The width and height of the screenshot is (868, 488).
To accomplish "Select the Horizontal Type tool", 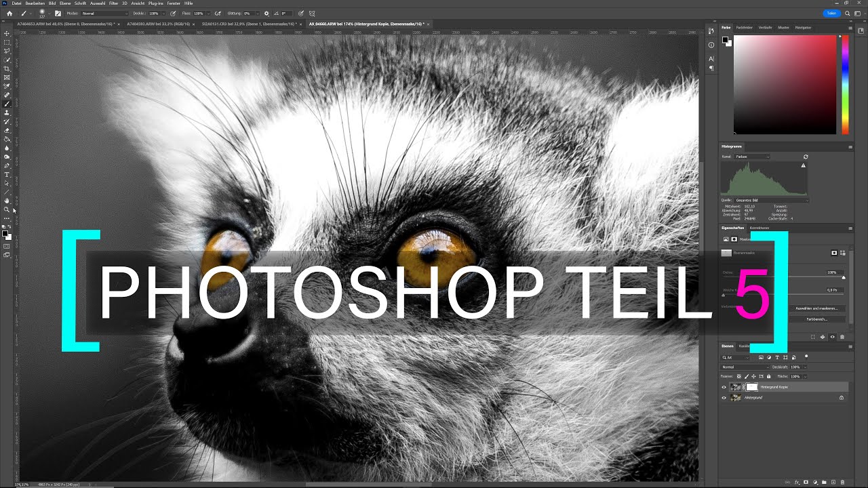I will tap(7, 174).
